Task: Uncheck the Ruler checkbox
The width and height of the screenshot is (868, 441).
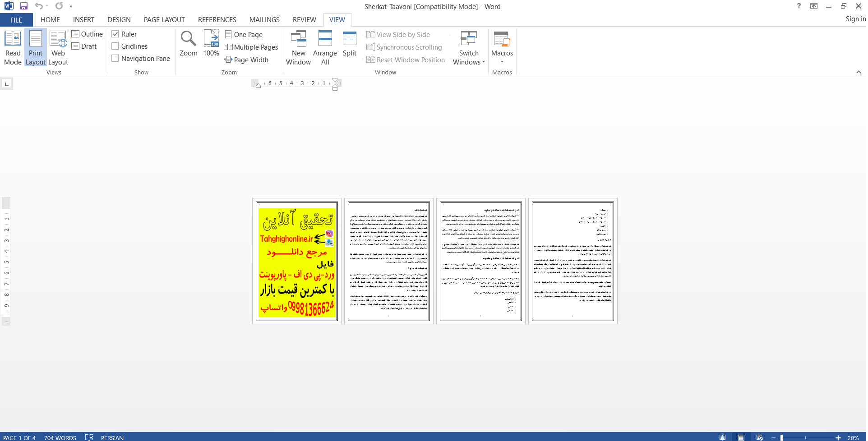Action: (115, 34)
